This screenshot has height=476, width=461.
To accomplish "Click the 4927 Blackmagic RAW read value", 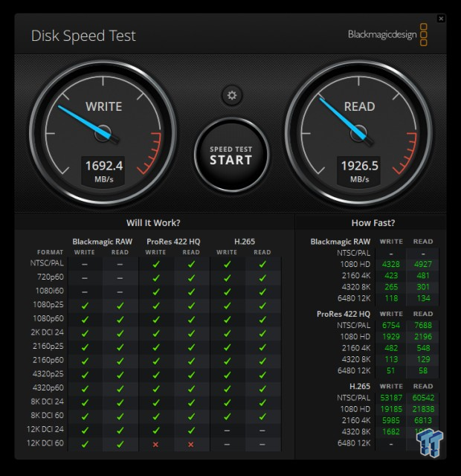I will click(423, 265).
